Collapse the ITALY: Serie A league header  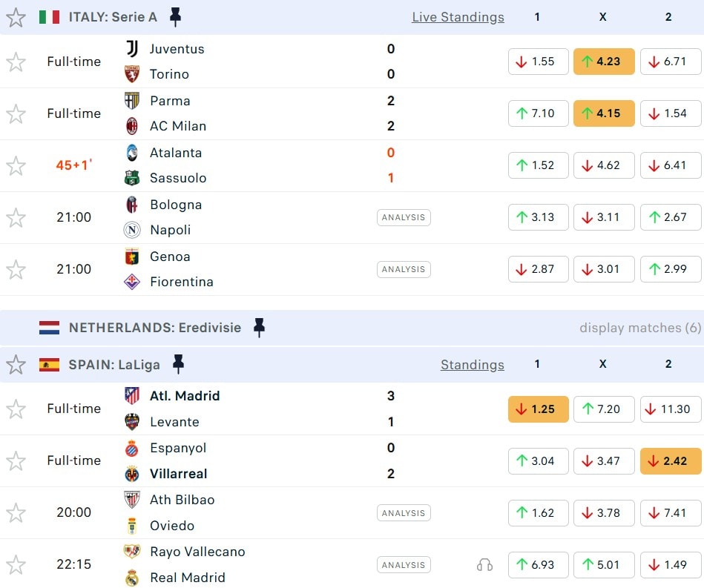(113, 16)
